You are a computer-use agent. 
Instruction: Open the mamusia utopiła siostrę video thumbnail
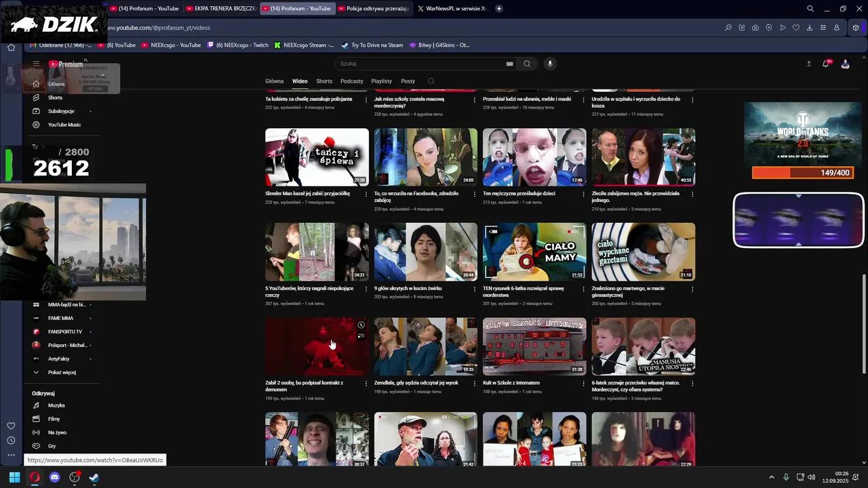coord(643,346)
